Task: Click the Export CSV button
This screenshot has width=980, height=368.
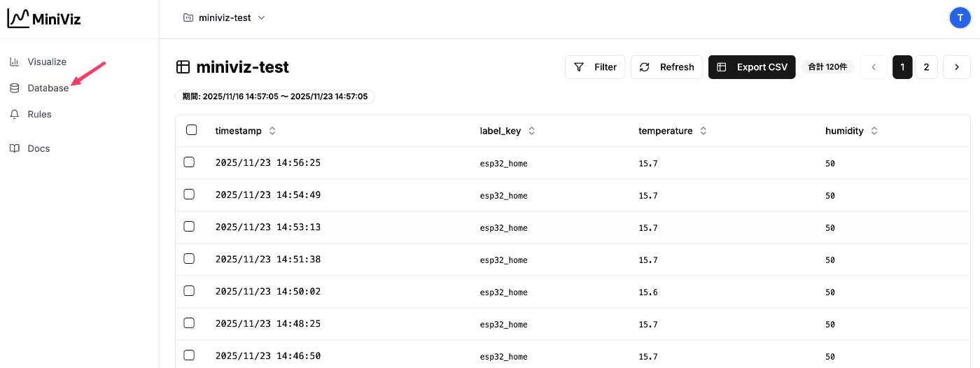Action: (752, 67)
